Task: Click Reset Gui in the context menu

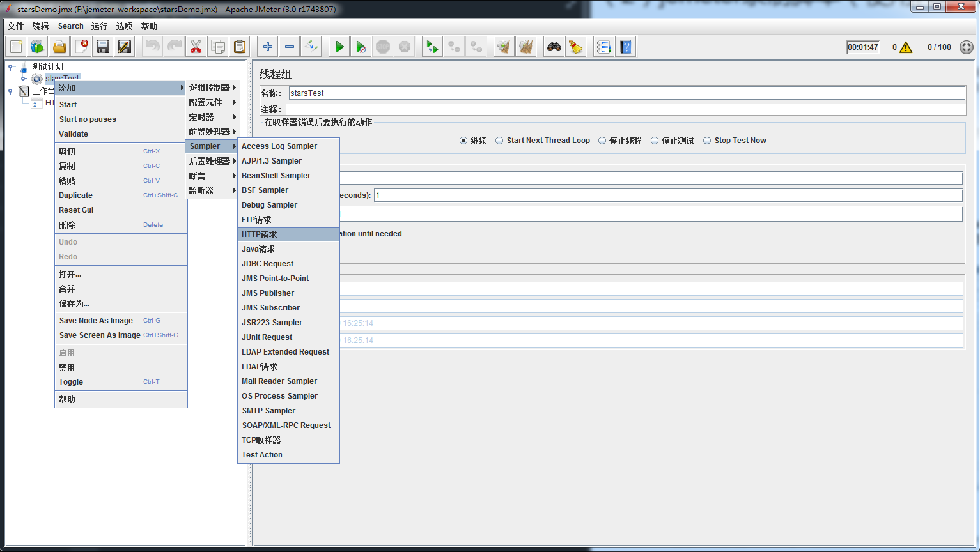Action: click(x=121, y=210)
